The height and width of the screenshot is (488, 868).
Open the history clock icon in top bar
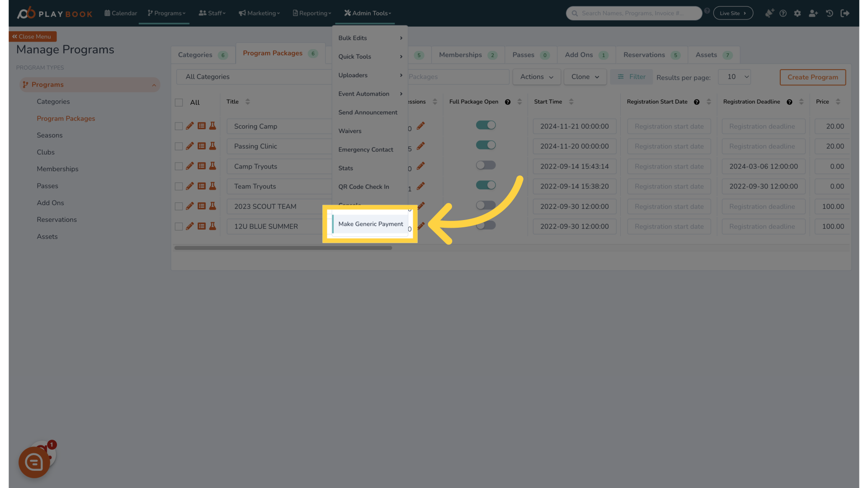tap(830, 14)
